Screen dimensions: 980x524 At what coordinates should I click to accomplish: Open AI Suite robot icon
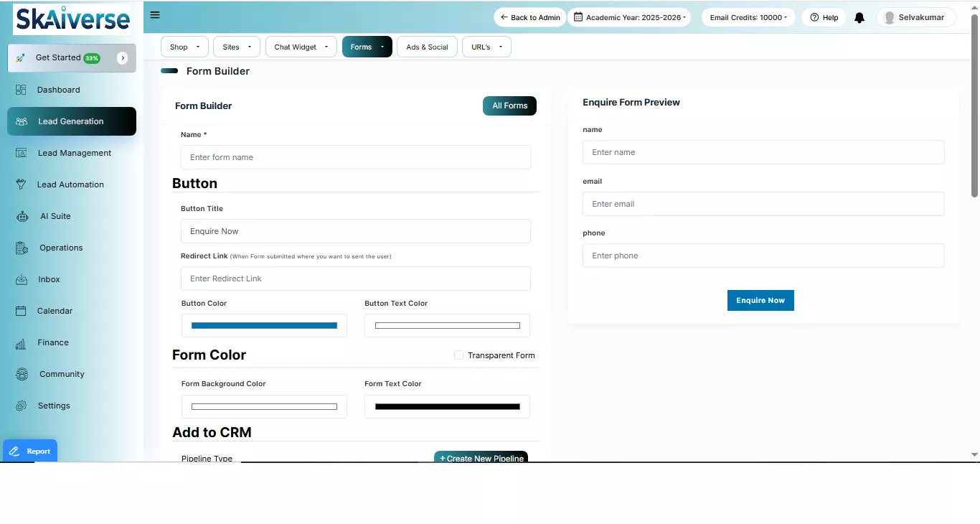[x=22, y=216]
